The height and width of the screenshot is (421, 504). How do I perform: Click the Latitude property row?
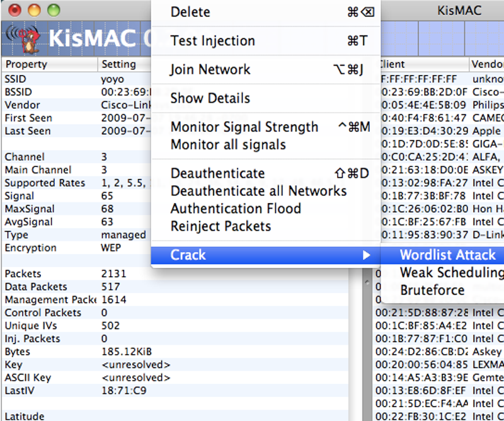[175, 417]
